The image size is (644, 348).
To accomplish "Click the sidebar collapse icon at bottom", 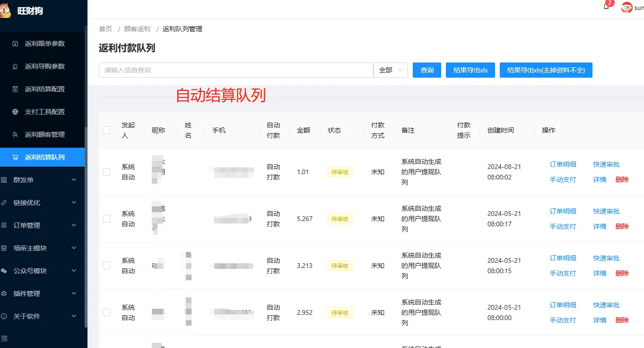I will [4, 339].
